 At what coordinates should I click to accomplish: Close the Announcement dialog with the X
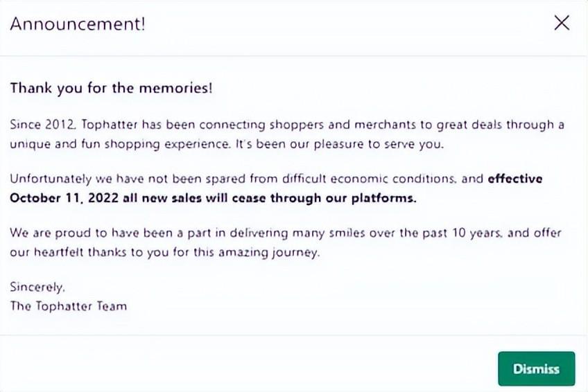pyautogui.click(x=562, y=24)
